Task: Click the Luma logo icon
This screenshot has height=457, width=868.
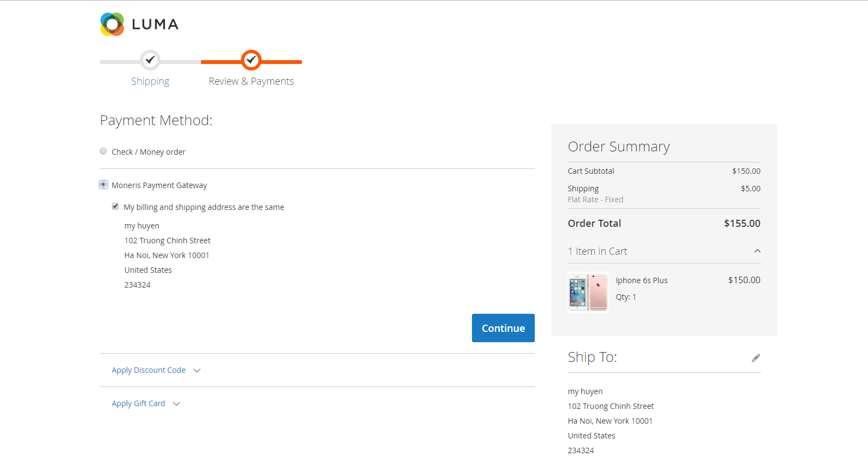Action: tap(112, 24)
